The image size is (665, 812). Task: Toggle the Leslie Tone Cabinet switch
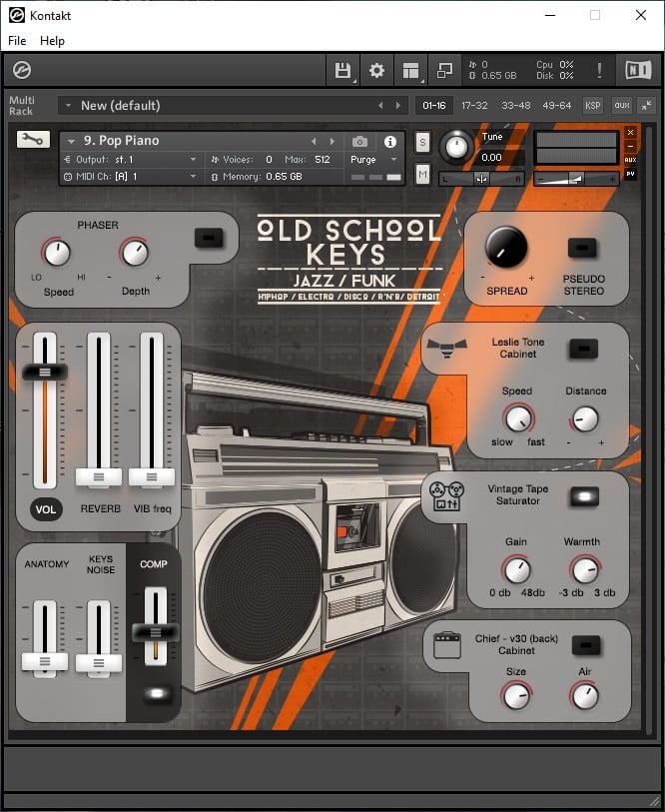coord(584,349)
